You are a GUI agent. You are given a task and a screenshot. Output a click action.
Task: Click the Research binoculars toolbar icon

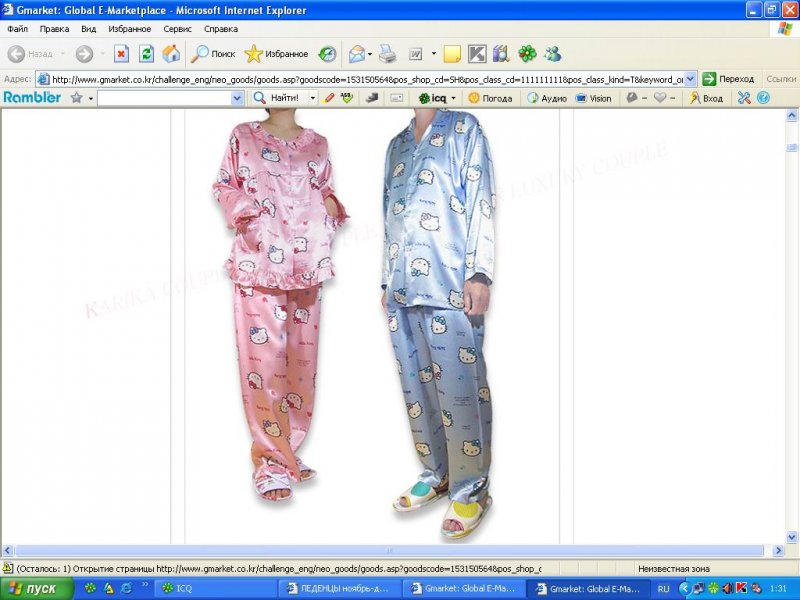coord(502,54)
